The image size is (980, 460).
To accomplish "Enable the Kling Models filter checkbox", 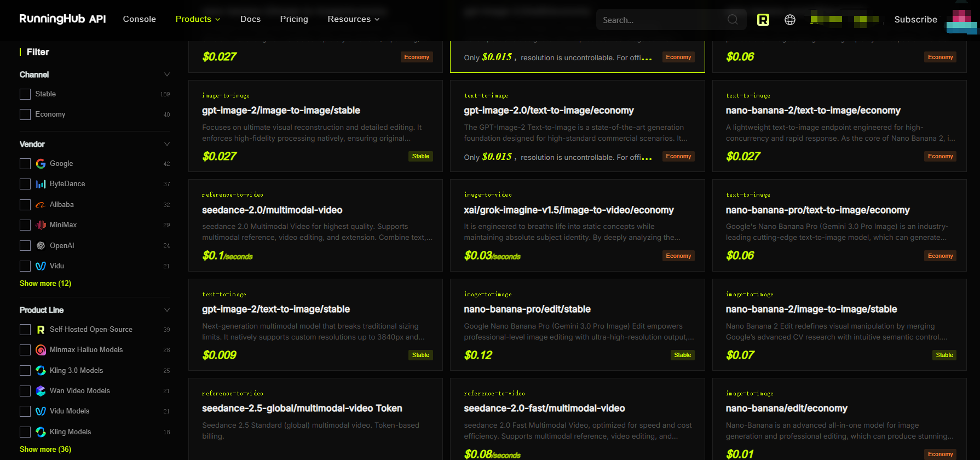I will (x=25, y=432).
